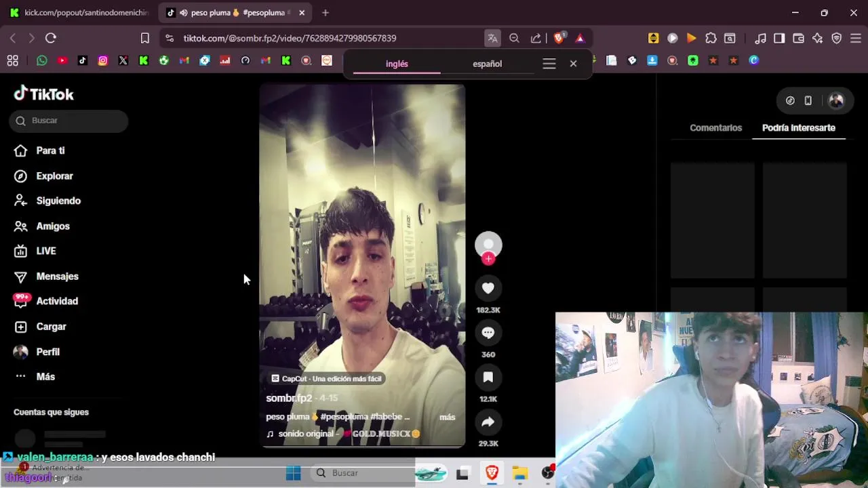Click the address bar URL
868x488 pixels.
[290, 38]
